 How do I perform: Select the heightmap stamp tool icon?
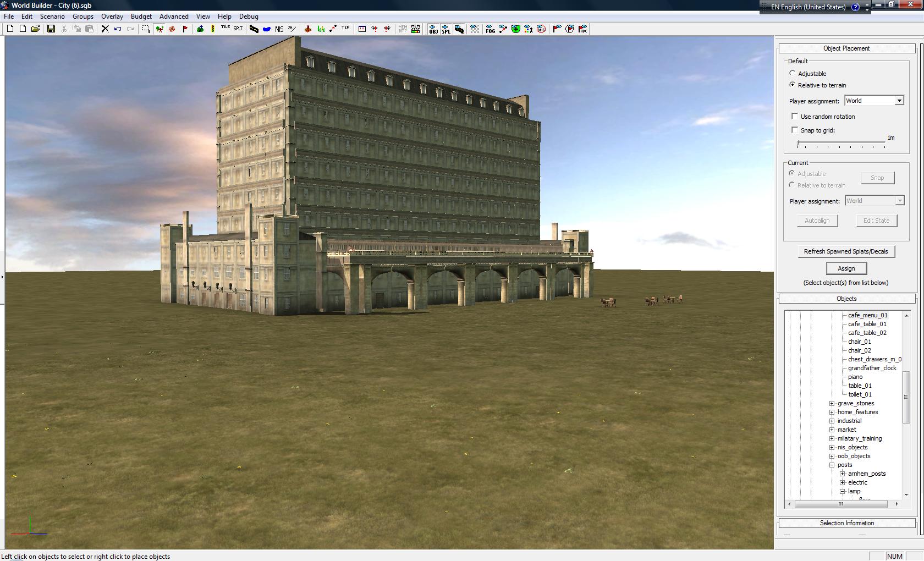point(308,29)
